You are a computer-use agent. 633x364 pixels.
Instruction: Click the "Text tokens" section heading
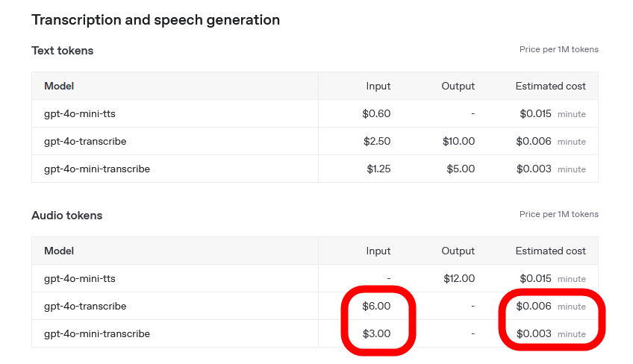click(62, 51)
